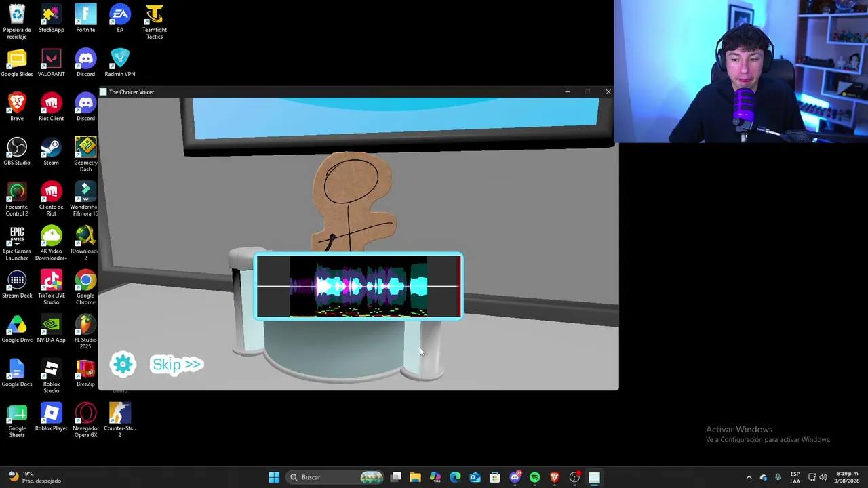Image resolution: width=868 pixels, height=488 pixels.
Task: Click the audio waveform display panel
Action: 359,287
